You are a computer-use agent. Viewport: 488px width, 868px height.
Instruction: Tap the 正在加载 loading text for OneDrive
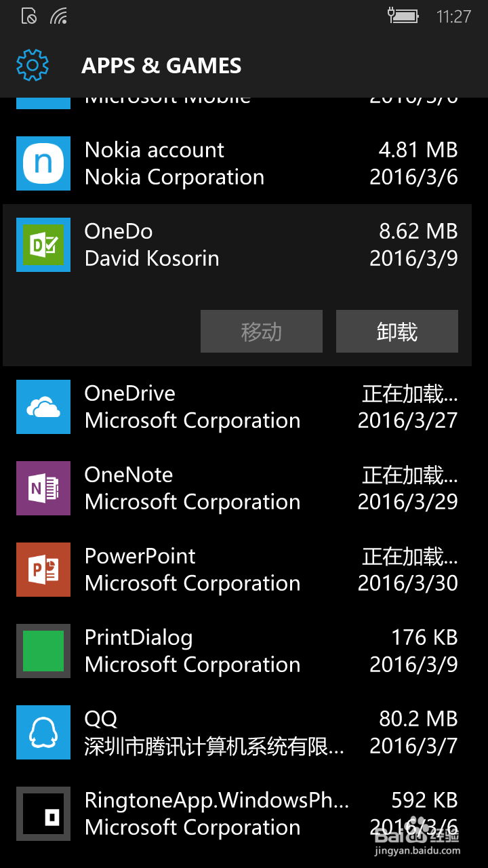click(410, 393)
